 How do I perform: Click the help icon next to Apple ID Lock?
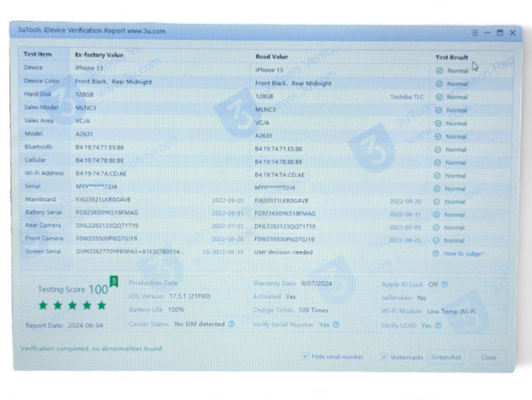tap(444, 284)
